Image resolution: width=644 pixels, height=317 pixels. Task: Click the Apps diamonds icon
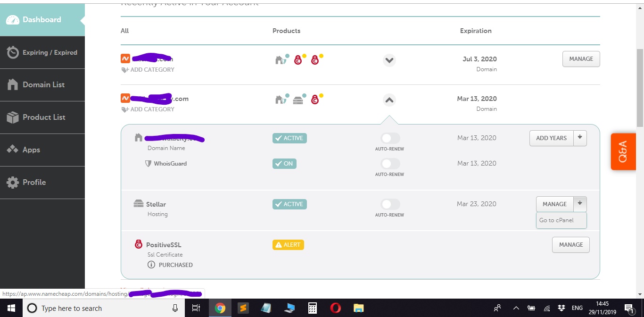point(13,150)
